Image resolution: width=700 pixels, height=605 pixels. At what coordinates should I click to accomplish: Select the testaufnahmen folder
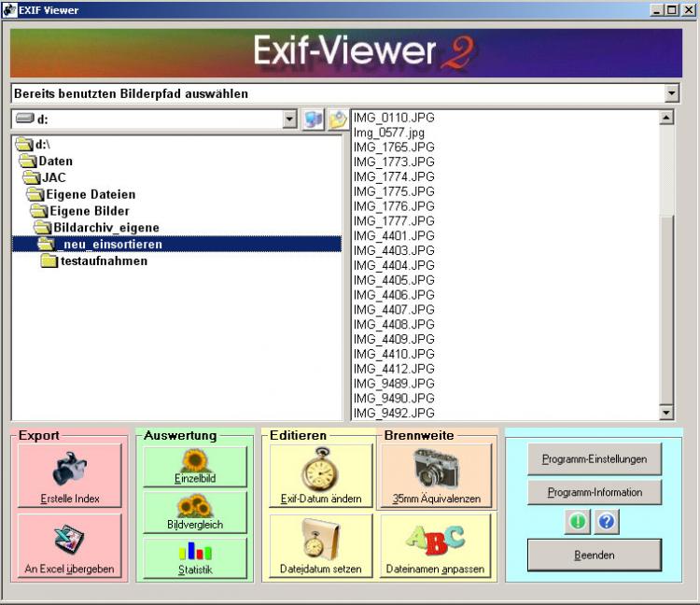[103, 261]
